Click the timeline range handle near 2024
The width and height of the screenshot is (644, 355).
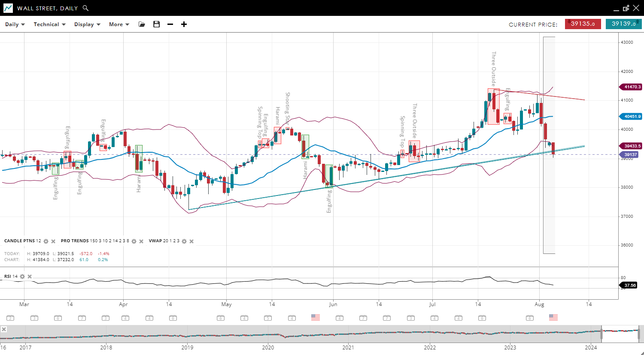pos(601,333)
